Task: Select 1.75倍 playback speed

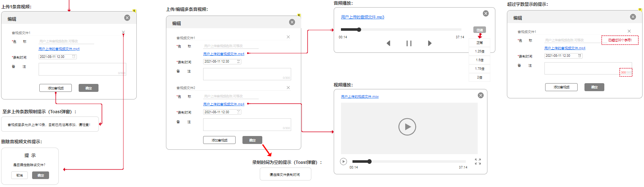Action: (x=479, y=69)
